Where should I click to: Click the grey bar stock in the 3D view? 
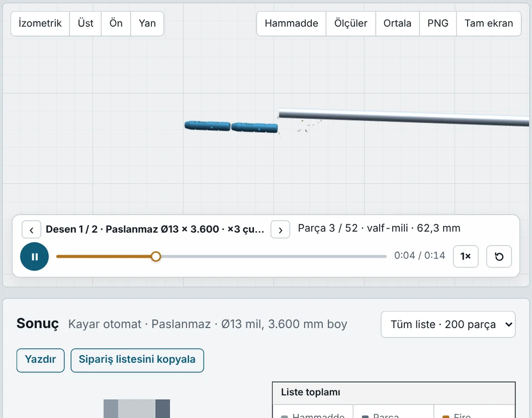click(x=404, y=117)
